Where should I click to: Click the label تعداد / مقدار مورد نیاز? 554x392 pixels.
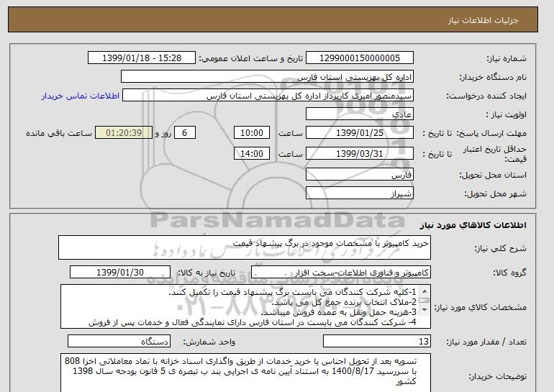tap(486, 342)
